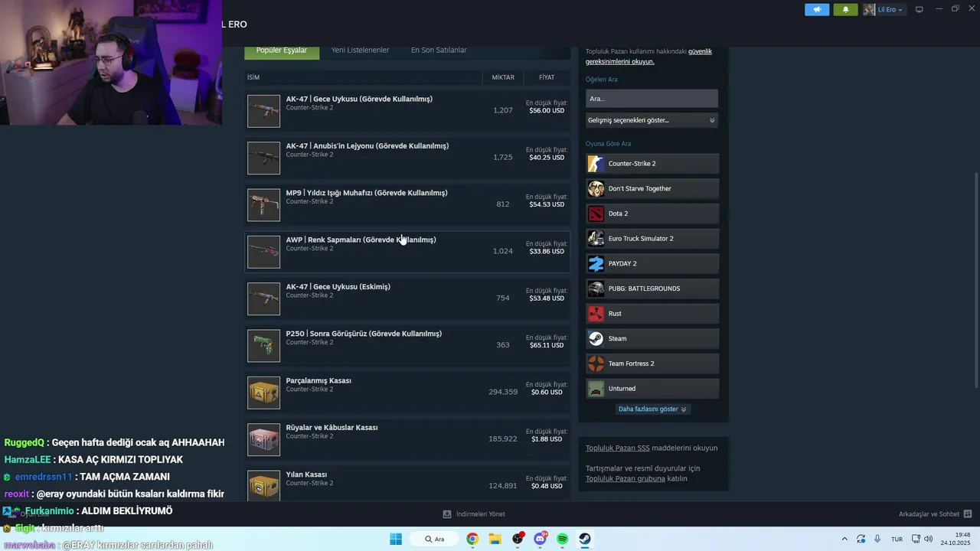
Task: Open AK-47 | Anubis'in Lejyonu listing title
Action: pyautogui.click(x=367, y=145)
